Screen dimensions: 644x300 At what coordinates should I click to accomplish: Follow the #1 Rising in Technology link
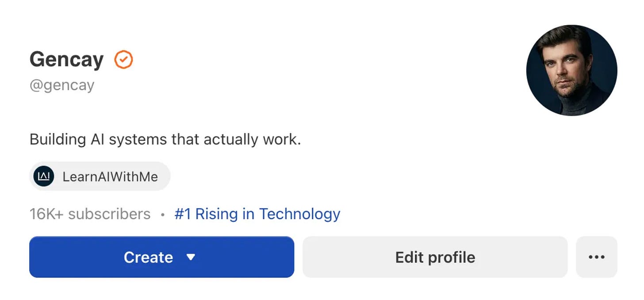coord(257,214)
